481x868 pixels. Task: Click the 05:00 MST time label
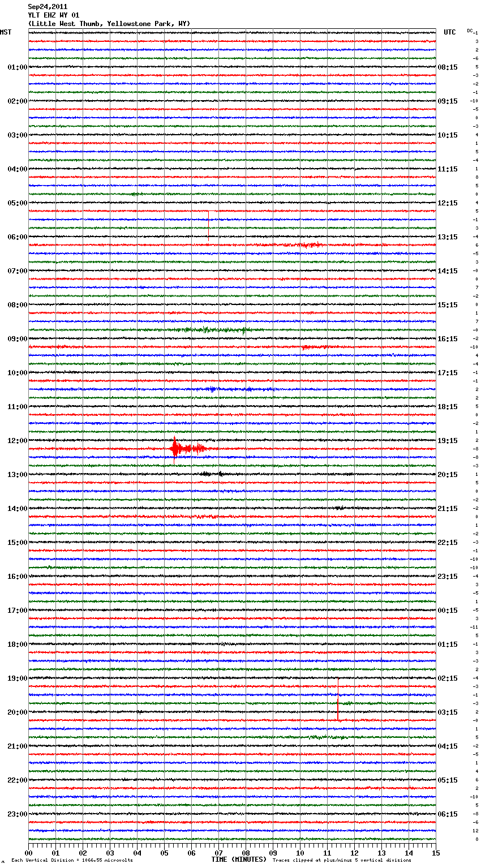pyautogui.click(x=18, y=203)
